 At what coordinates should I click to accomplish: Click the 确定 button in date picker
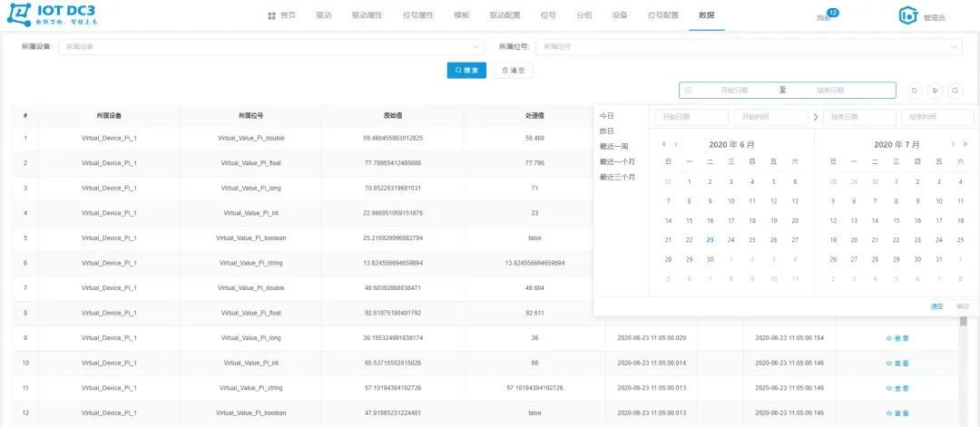click(963, 306)
